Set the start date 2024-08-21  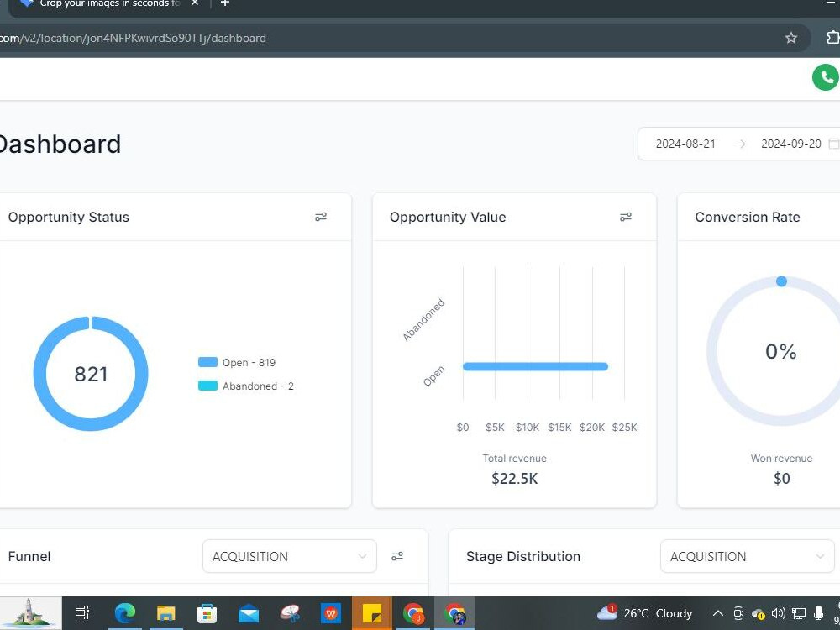click(x=685, y=144)
